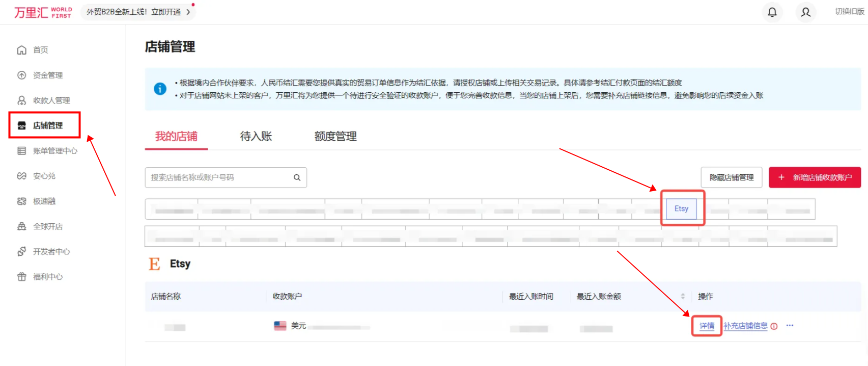Open the 详情 link for the Etsy store
This screenshot has height=366, width=868.
[x=707, y=326]
